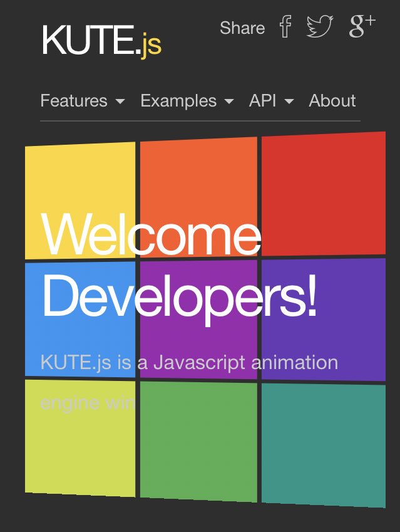Click 'KUTE.js is a Javascript animation' text
This screenshot has height=532, width=400.
(x=189, y=363)
